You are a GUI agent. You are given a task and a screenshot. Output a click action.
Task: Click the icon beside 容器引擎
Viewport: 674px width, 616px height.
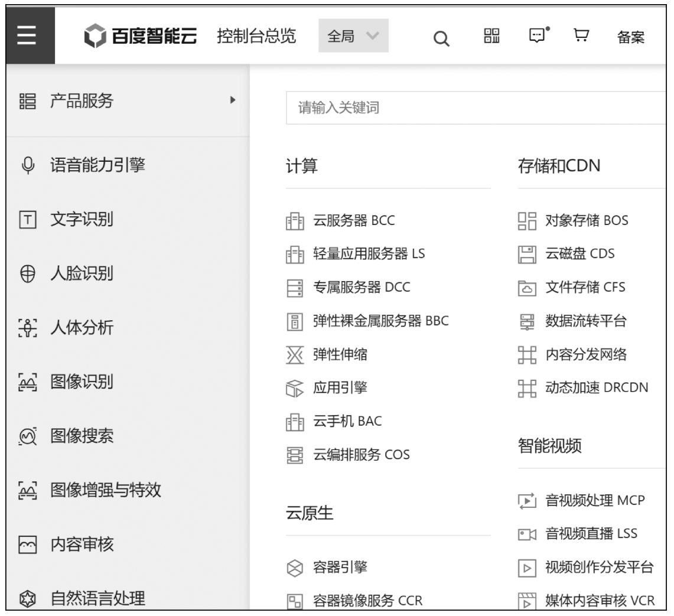(x=295, y=568)
